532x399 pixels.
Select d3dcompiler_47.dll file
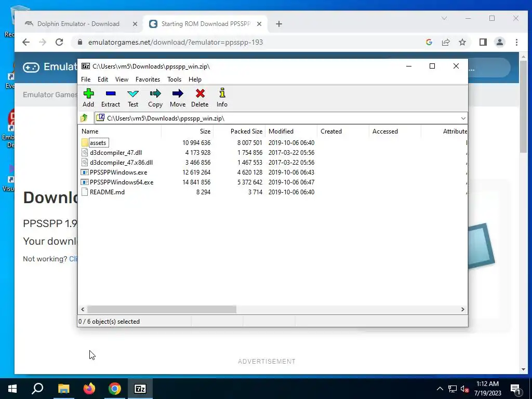(115, 153)
